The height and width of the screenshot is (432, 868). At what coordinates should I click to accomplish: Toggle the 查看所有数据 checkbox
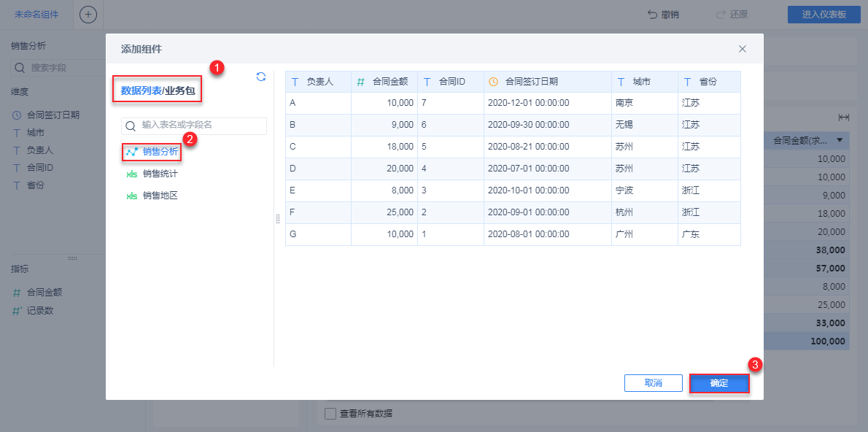pos(330,414)
